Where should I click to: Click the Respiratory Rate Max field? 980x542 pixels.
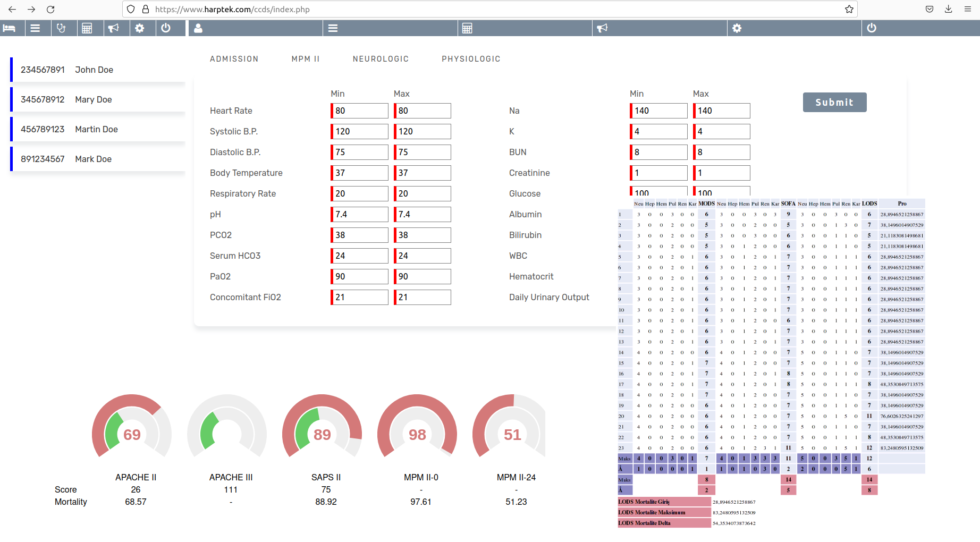423,193
